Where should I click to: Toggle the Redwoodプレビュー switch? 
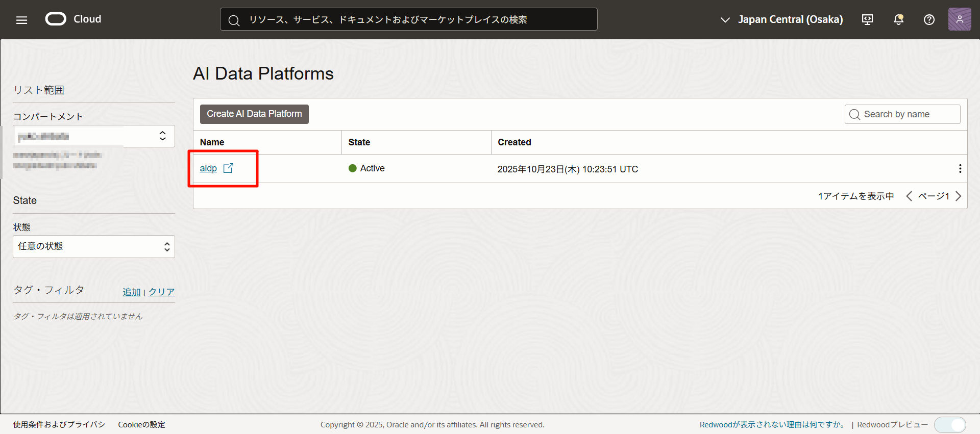pos(950,425)
